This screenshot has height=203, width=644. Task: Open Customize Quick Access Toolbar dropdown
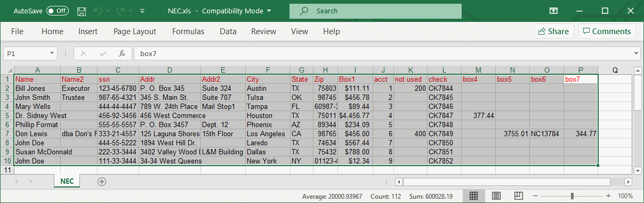pos(142,11)
